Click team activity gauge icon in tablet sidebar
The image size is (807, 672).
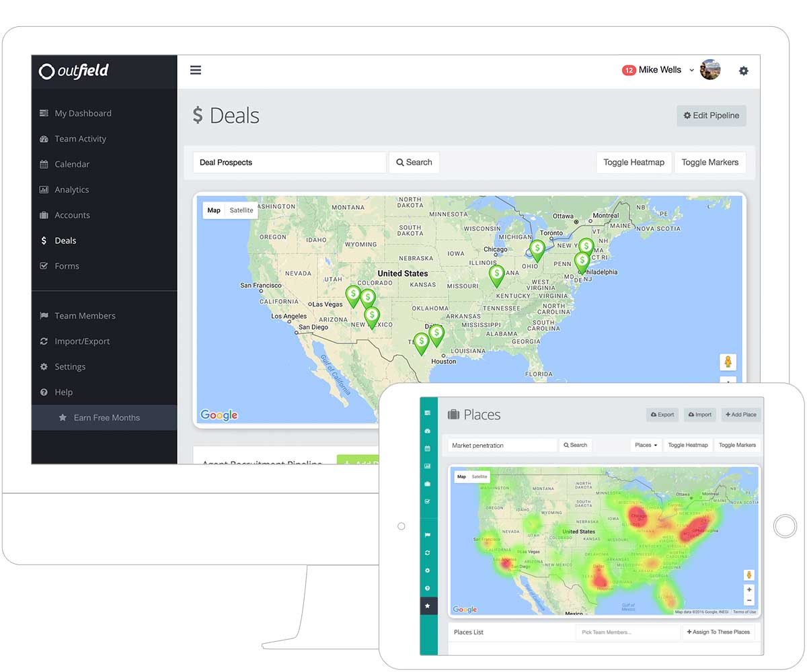[428, 431]
